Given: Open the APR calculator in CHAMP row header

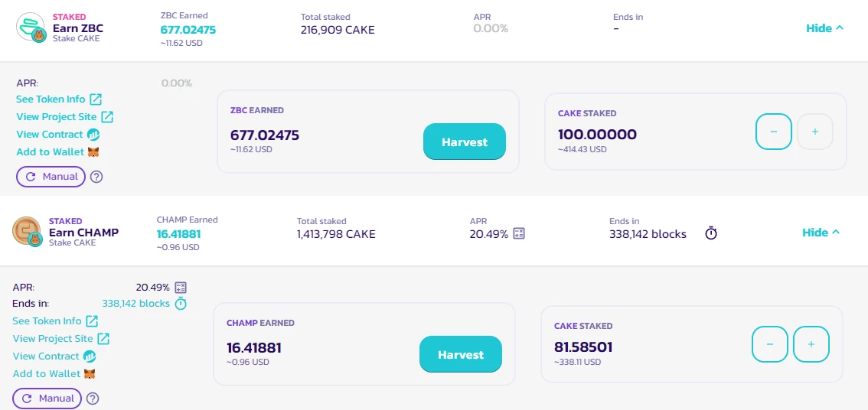Looking at the screenshot, I should [x=519, y=233].
